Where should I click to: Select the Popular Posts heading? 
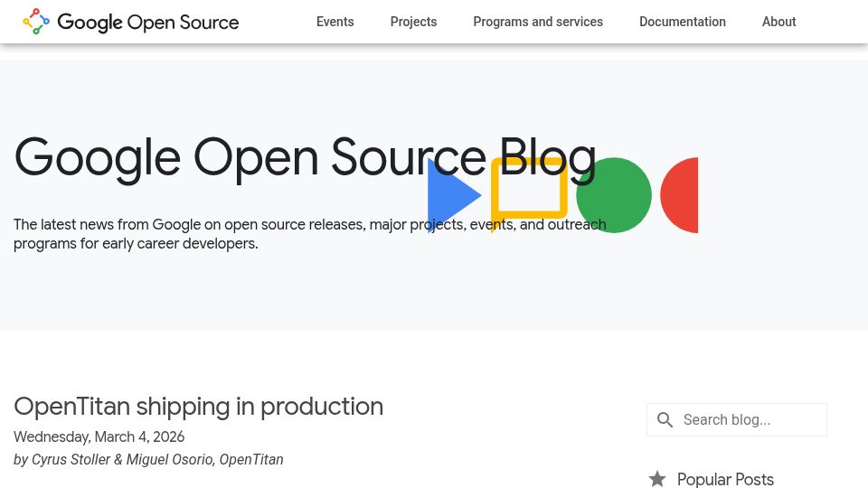click(x=725, y=479)
